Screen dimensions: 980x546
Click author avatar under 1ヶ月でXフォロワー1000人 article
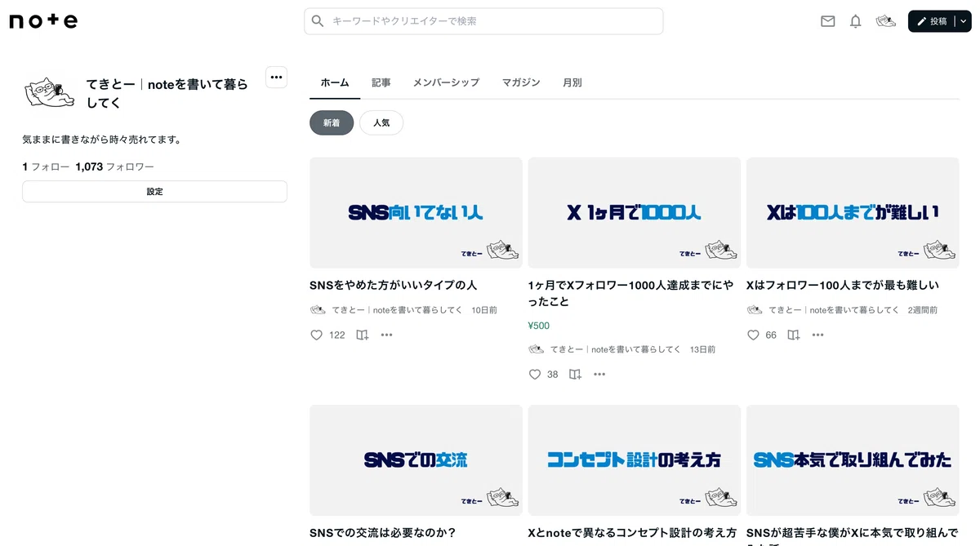click(x=536, y=349)
